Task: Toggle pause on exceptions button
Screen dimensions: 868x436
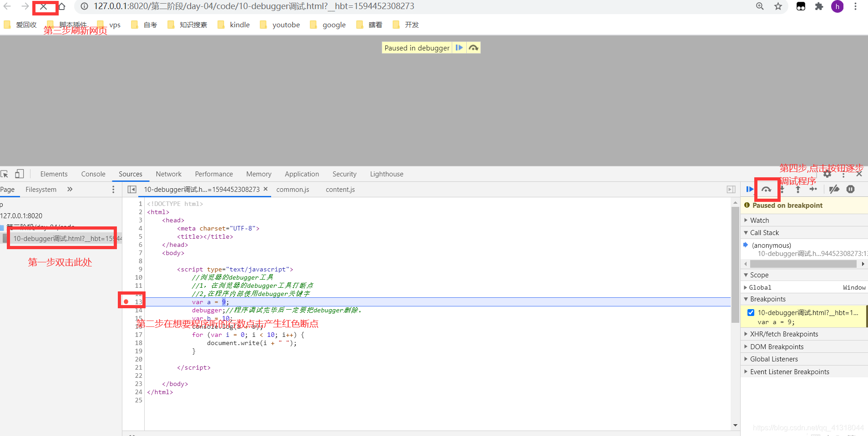Action: click(850, 189)
